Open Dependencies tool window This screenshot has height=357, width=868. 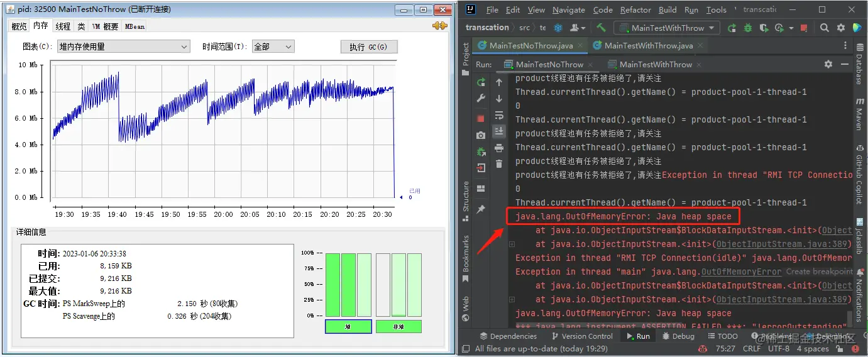coord(508,336)
